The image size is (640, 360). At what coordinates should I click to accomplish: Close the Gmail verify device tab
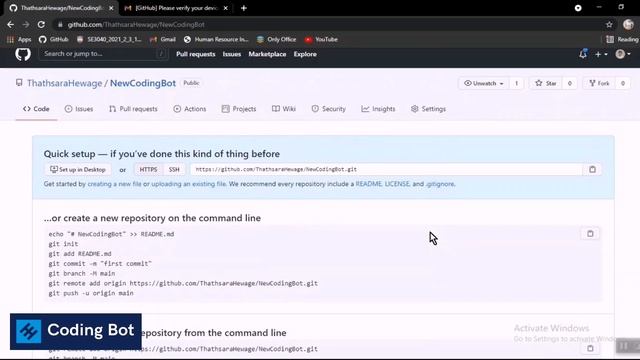point(225,8)
